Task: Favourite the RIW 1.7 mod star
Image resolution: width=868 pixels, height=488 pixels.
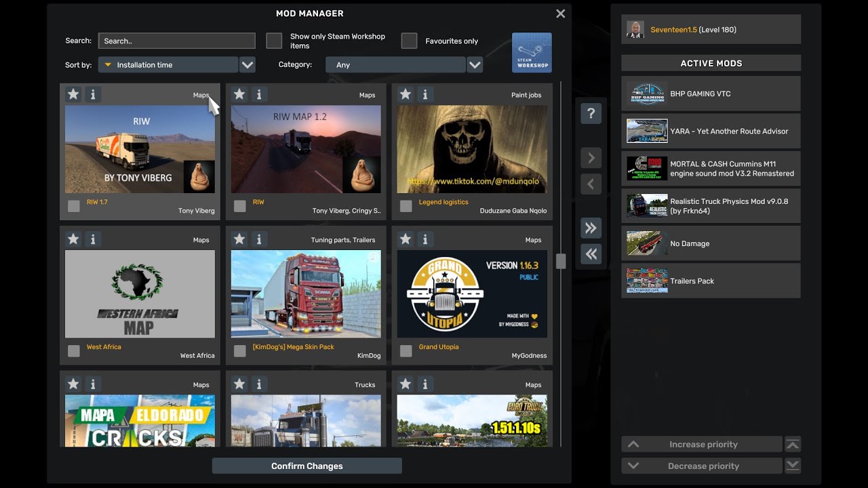Action: (73, 94)
